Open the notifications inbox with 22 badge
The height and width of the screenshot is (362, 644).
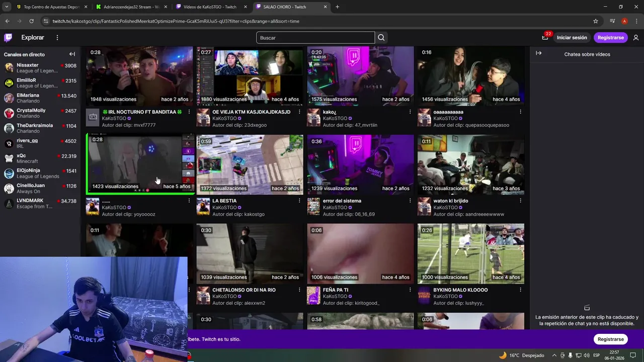545,37
